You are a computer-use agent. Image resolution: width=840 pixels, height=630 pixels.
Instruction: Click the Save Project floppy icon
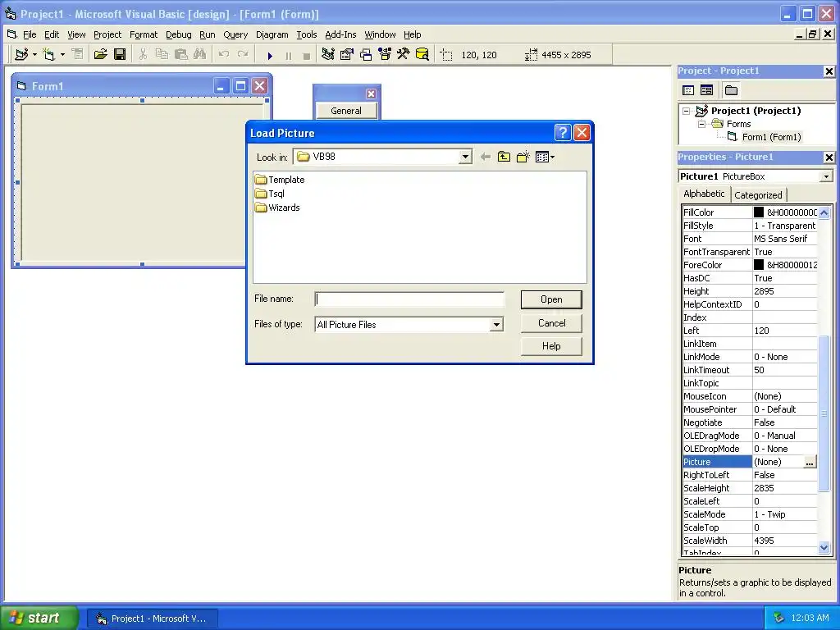tap(120, 54)
